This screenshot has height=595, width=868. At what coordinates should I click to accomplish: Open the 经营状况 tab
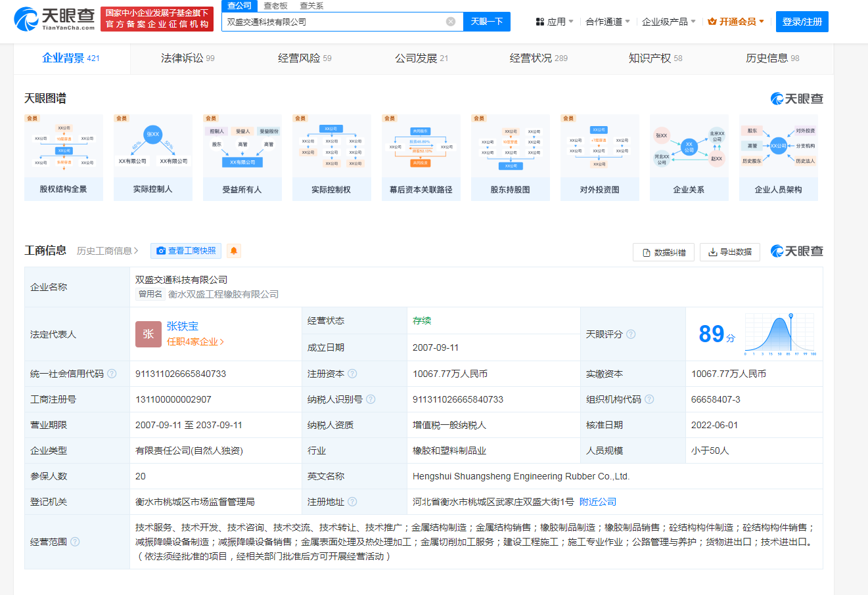coord(539,58)
